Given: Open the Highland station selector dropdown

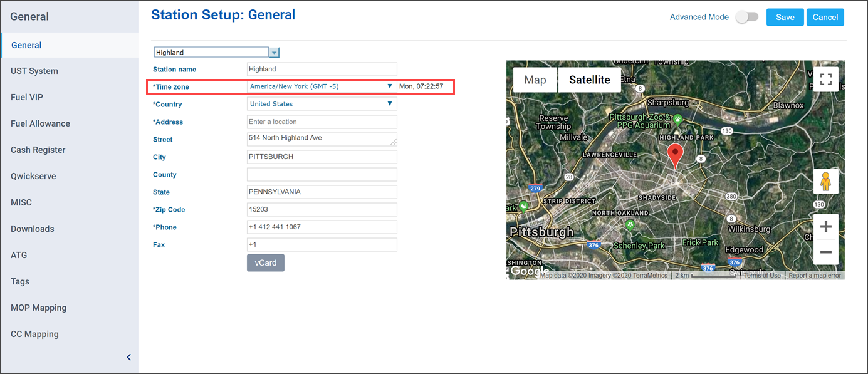Looking at the screenshot, I should [274, 53].
